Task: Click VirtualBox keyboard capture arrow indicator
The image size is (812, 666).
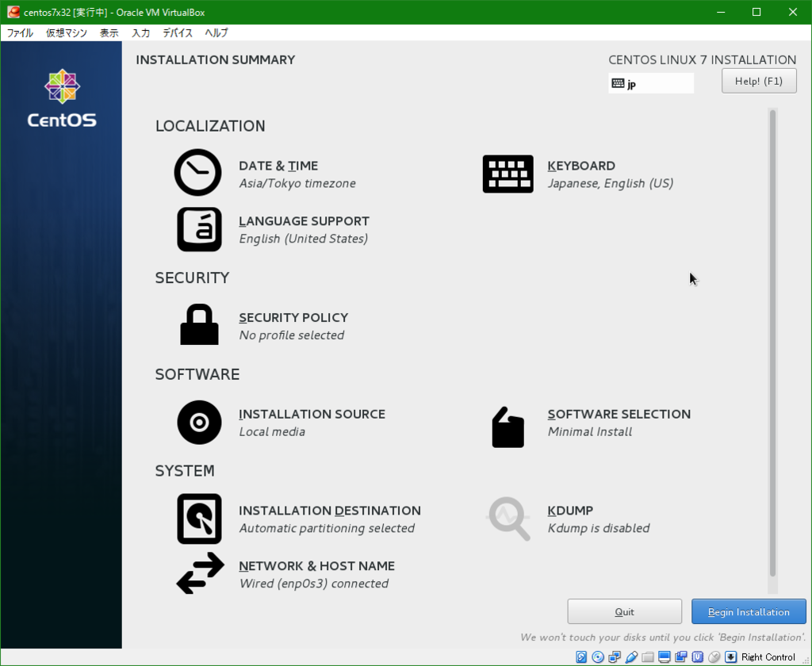Action: [x=730, y=657]
